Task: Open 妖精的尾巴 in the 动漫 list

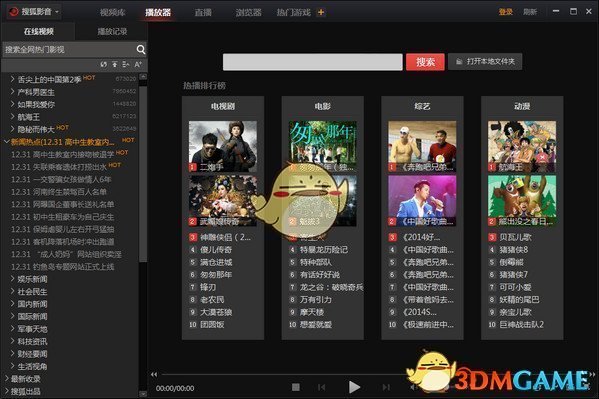Action: (519, 300)
